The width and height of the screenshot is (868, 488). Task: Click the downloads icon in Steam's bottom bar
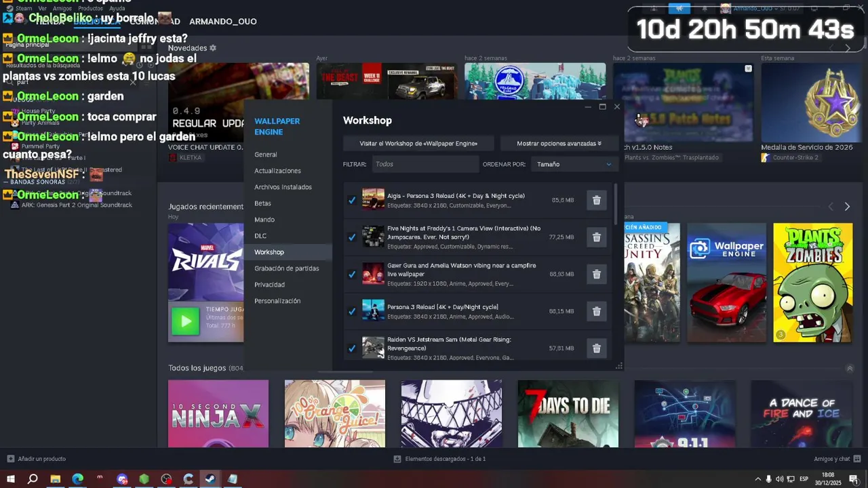tap(397, 459)
